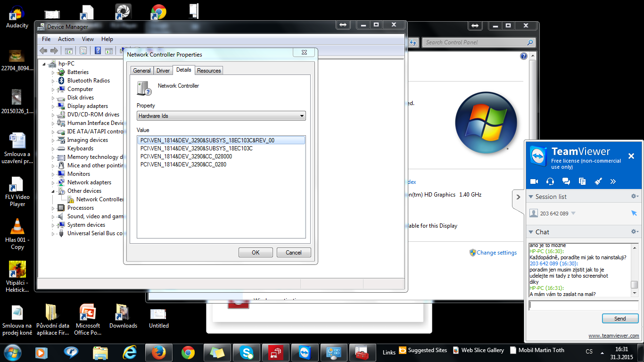Image resolution: width=644 pixels, height=362 pixels.
Task: Click in the TeamViewer chat message field
Action: pos(583,305)
